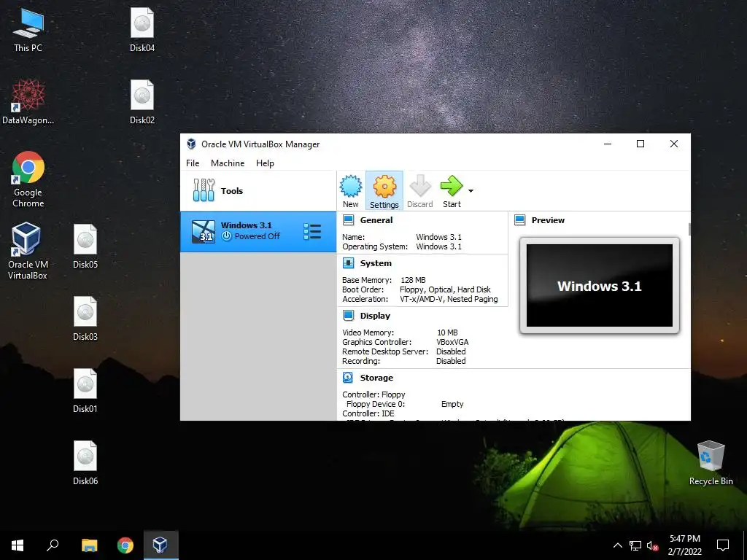Click Graphics Controller VBoxVGA value
This screenshot has width=747, height=560.
coord(452,342)
